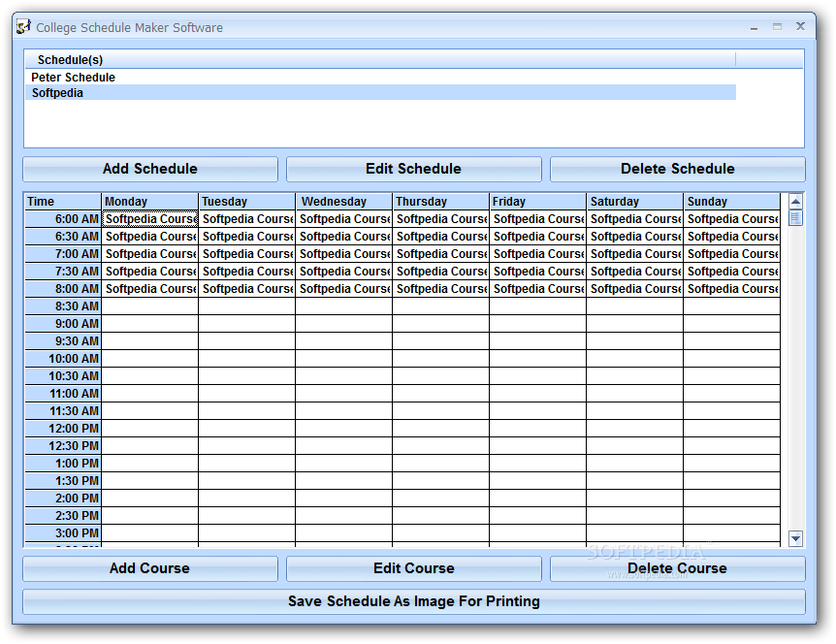
Task: Select the 9:00 AM row header
Action: [x=63, y=324]
